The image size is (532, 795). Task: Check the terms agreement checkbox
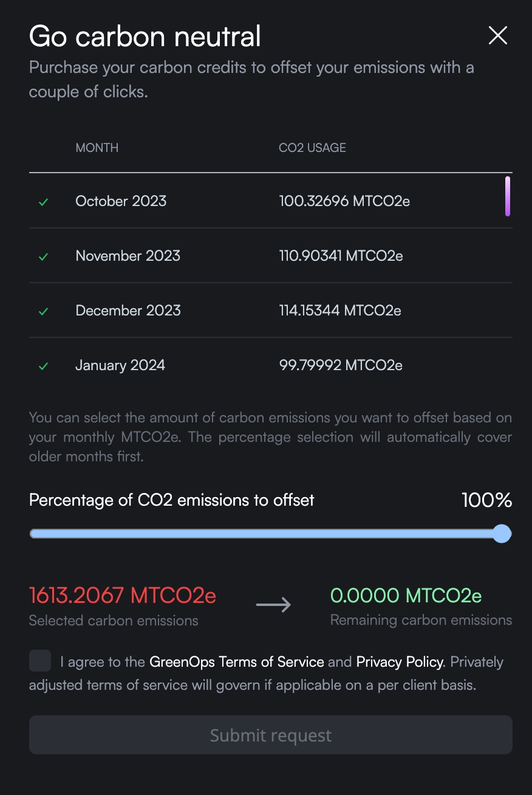click(40, 661)
